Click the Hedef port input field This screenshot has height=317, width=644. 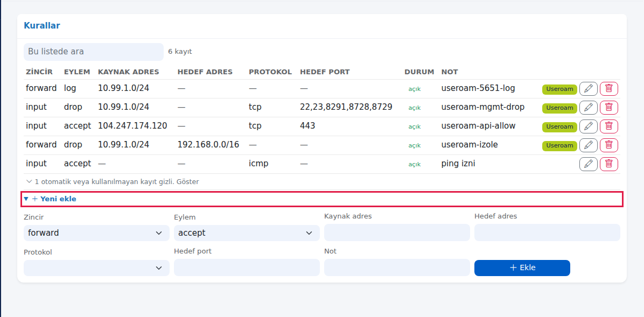pos(247,267)
